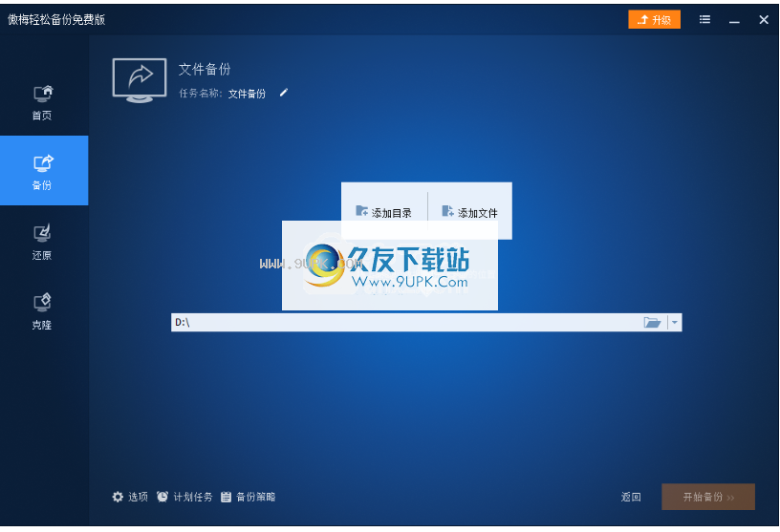Open the 首页 home section in sidebar

43,102
